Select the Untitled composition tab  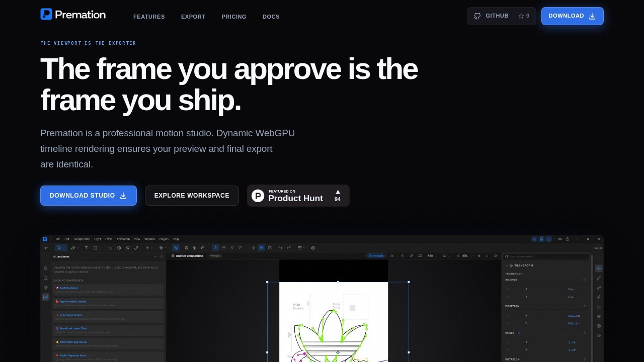(x=187, y=256)
